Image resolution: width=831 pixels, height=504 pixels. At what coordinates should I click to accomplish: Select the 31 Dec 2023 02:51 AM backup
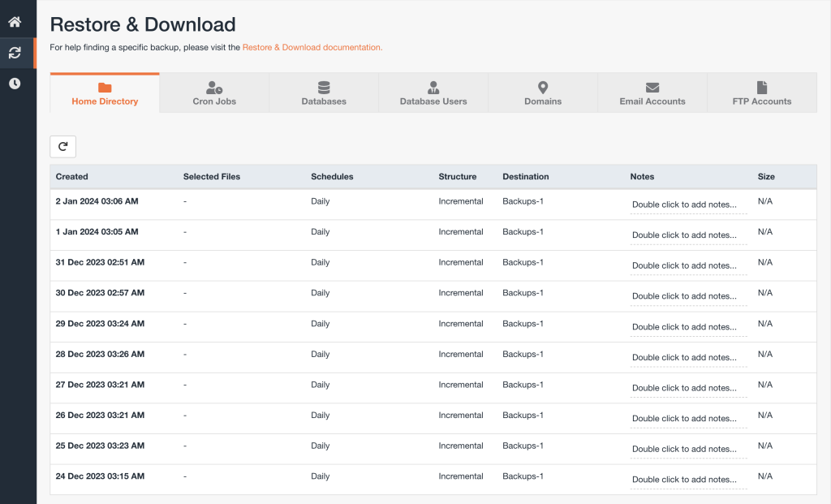point(100,263)
